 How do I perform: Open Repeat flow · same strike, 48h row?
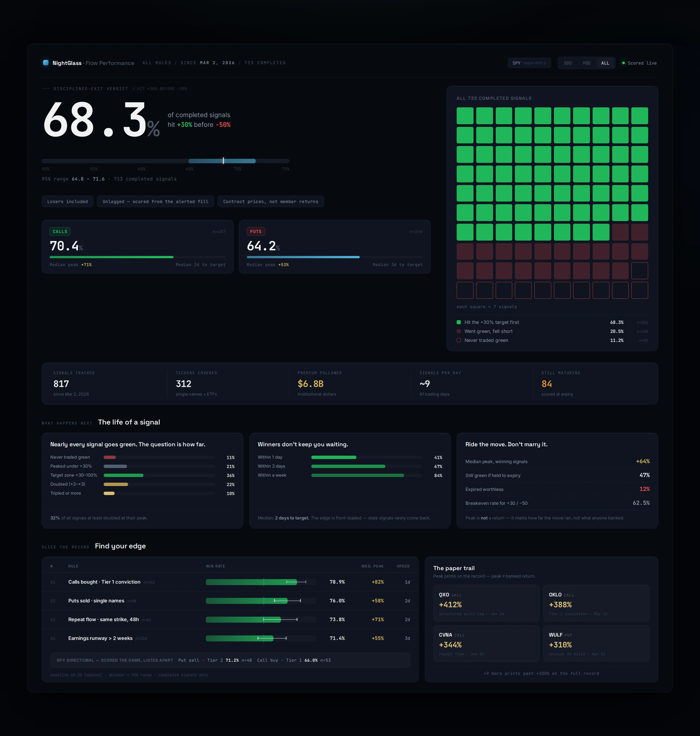(230, 619)
